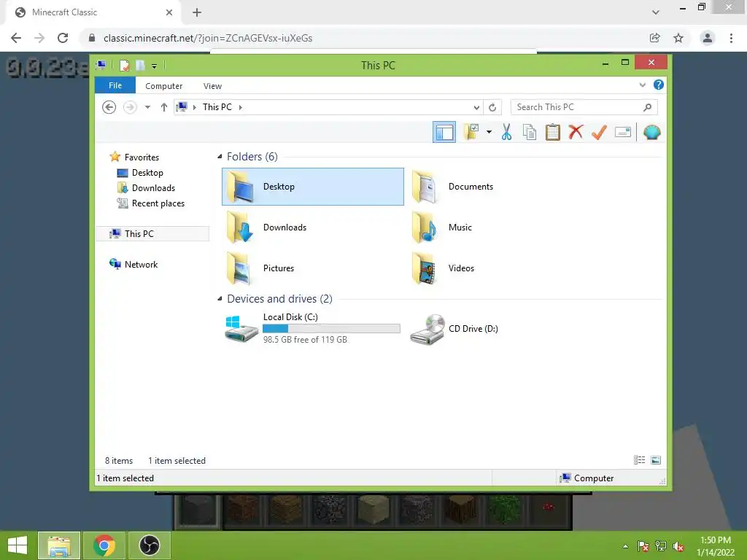Click the OBS Studio taskbar icon

click(149, 545)
